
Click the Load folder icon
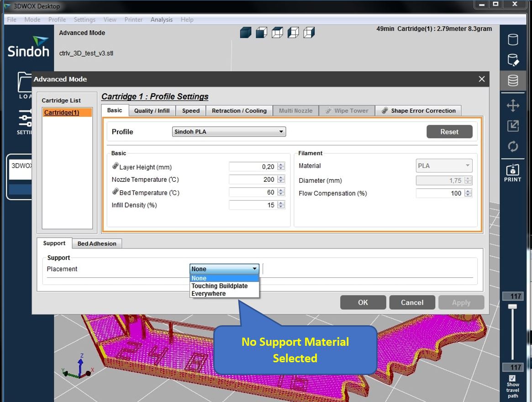tap(24, 85)
